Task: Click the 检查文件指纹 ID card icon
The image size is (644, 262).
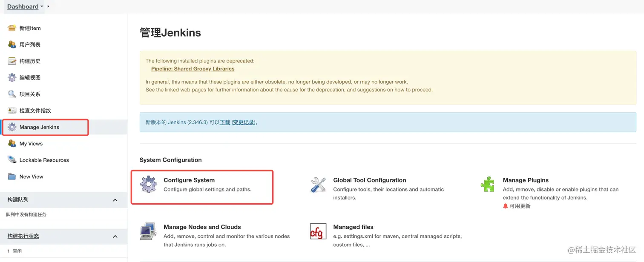Action: 12,111
